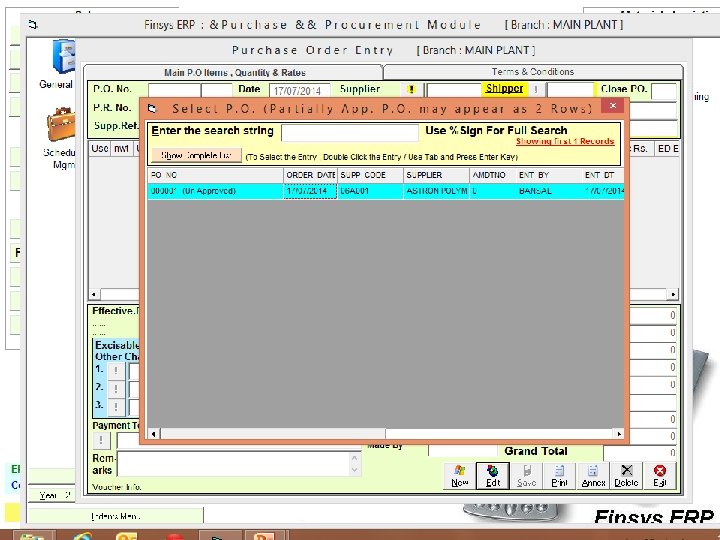Viewport: 720px width, 540px height.
Task: Click the P.O. No. input field
Action: pyautogui.click(x=174, y=90)
